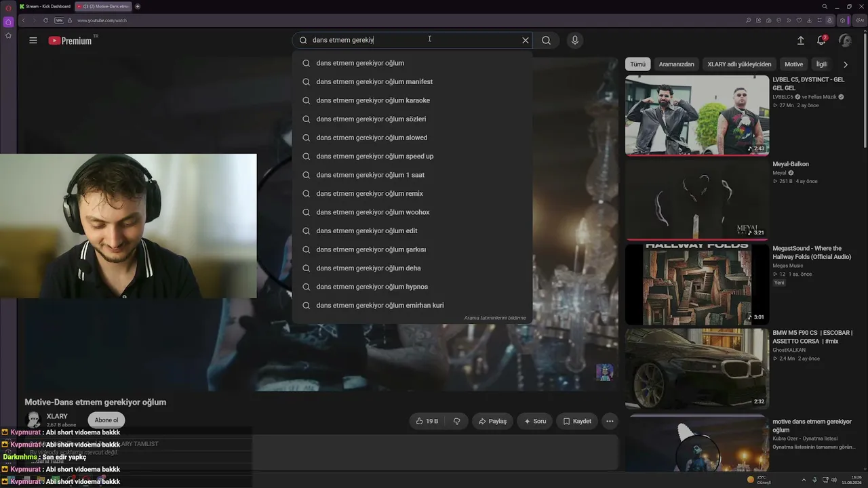Choose suggestion ending in "şarkısı"
Image resolution: width=868 pixels, height=488 pixels.
(412, 249)
